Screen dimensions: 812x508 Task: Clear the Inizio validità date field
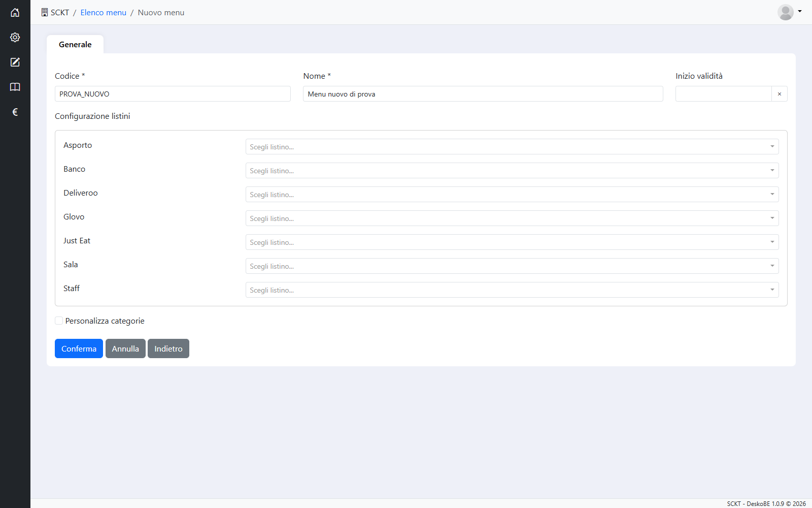[x=780, y=94]
